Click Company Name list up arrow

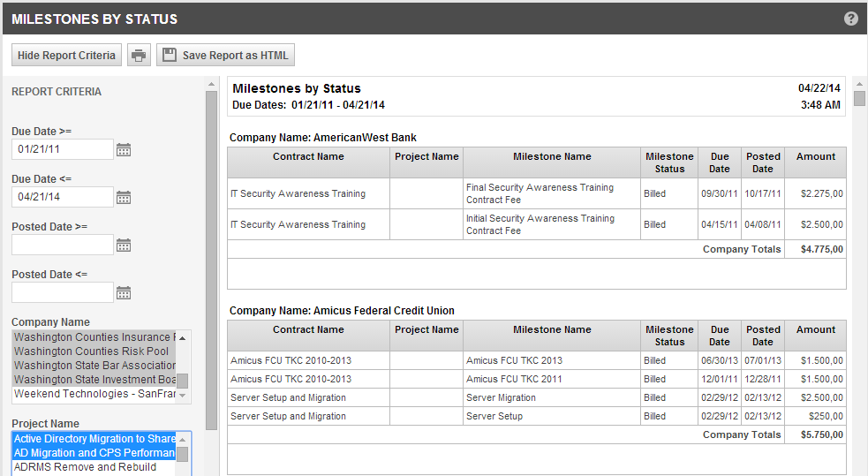pyautogui.click(x=183, y=337)
